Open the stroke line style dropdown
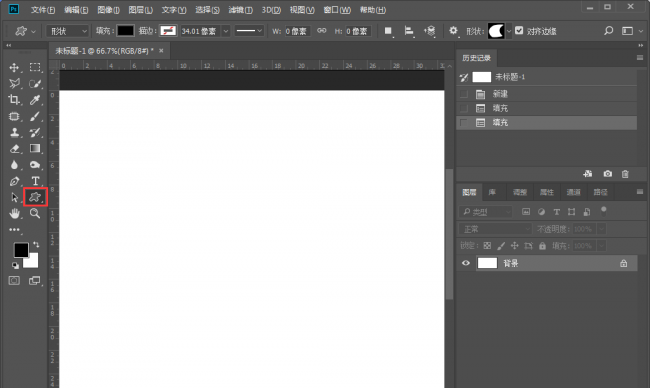Screen dimensions: 650x388 point(249,31)
